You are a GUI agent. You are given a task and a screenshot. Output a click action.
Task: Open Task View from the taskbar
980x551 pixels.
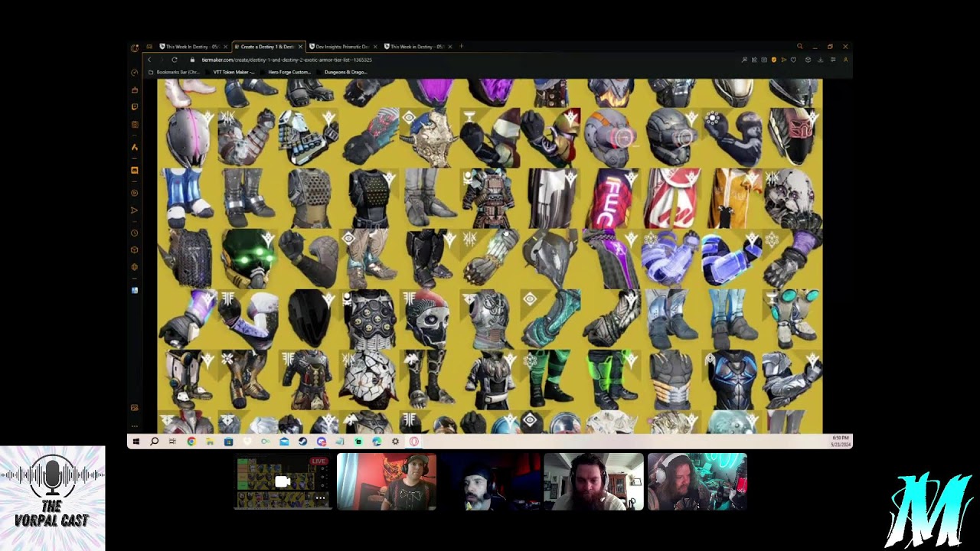(x=172, y=442)
